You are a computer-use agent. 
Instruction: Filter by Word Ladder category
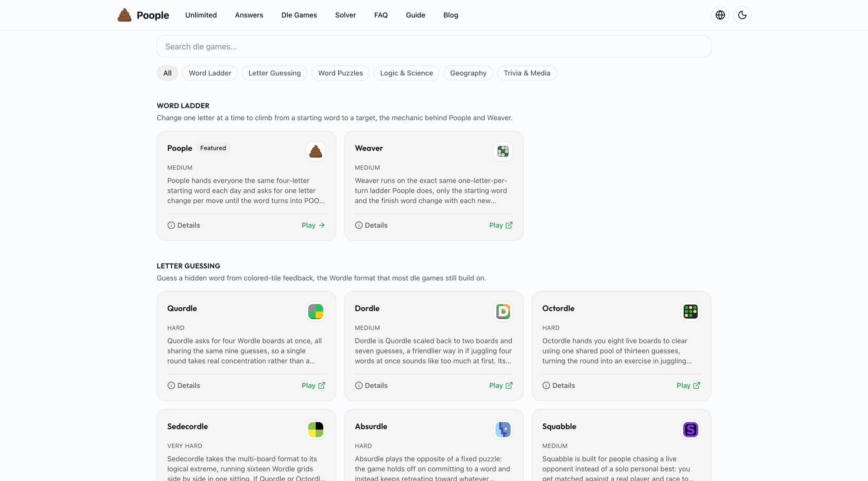click(x=210, y=73)
